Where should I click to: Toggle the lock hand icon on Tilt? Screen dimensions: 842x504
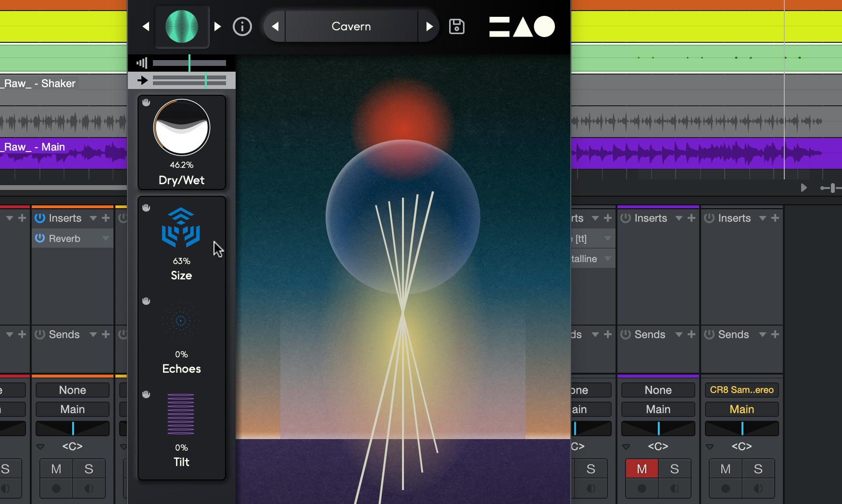coord(146,394)
